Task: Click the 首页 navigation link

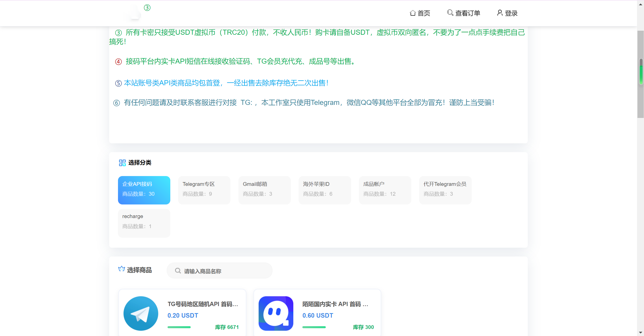Action: tap(424, 13)
